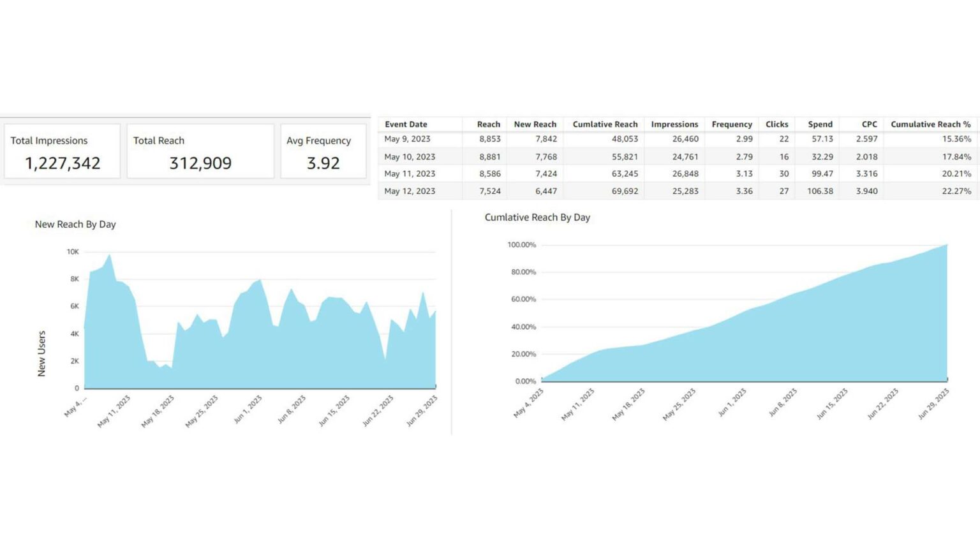Click the peak on the New Reach chart
980x551 pixels.
coord(110,255)
